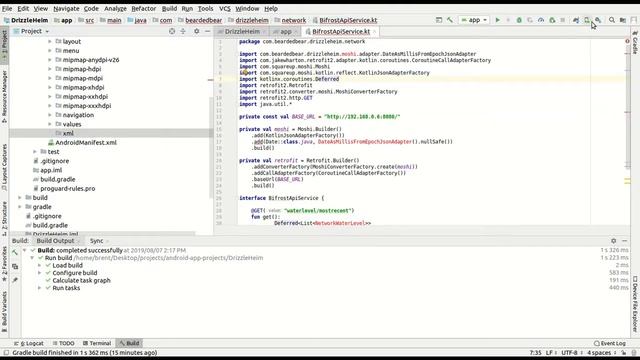Screen dimensions: 640x360
Task: Open the Logcat tool window
Action: click(x=29, y=343)
